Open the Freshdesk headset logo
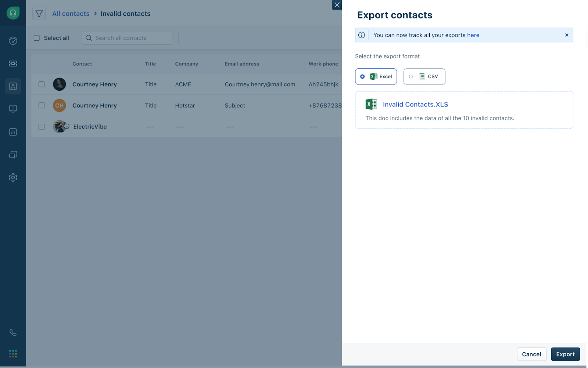Viewport: 588px width, 368px height. [x=13, y=13]
